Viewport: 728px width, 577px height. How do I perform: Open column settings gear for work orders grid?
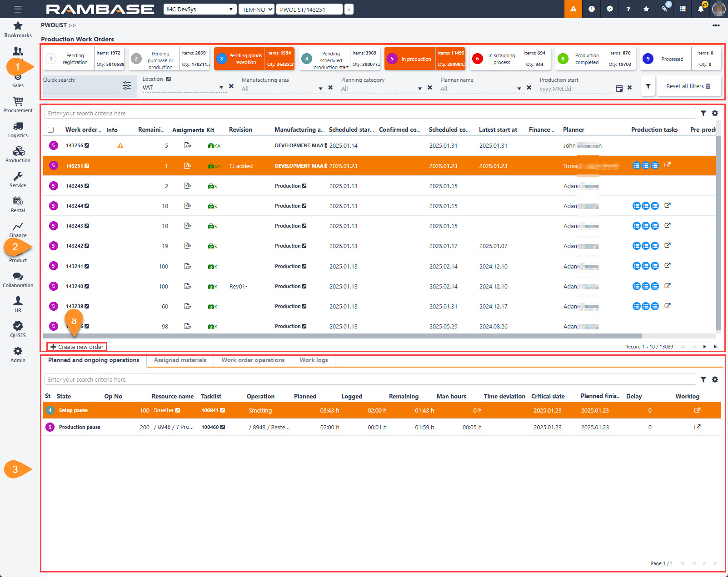[715, 114]
